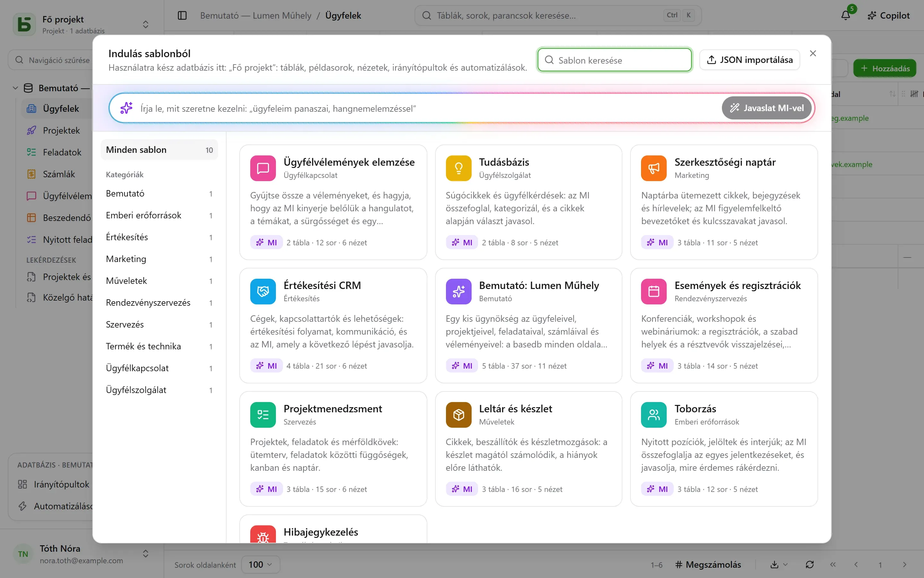Toggle the sidebar panel icon
The width and height of the screenshot is (924, 578).
click(182, 15)
